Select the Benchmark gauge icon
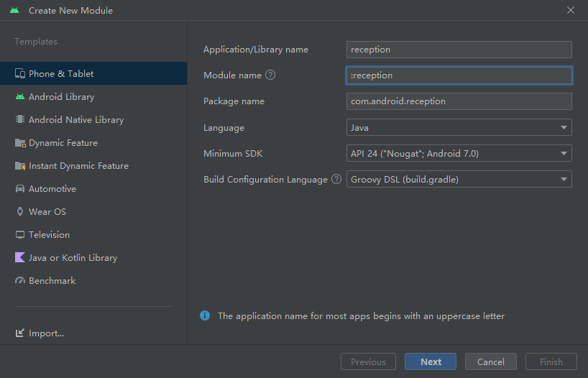588x378 pixels. coord(20,281)
